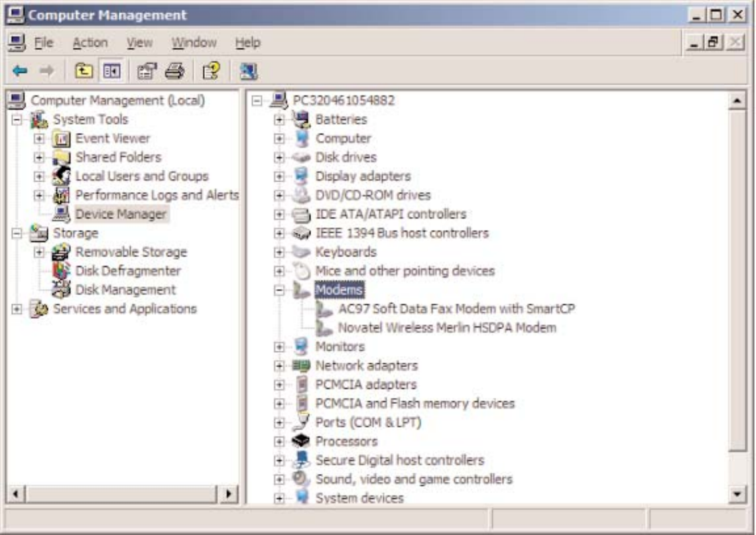Collapse the Modems category

pos(279,290)
